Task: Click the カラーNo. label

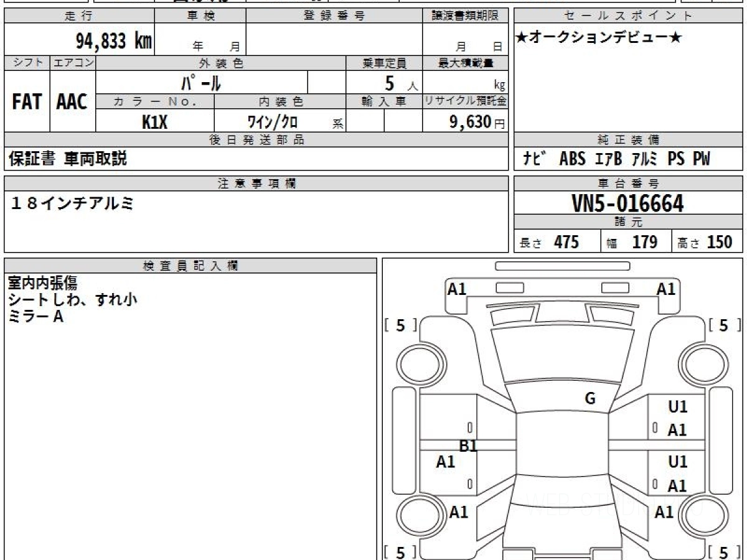Action: tap(155, 101)
